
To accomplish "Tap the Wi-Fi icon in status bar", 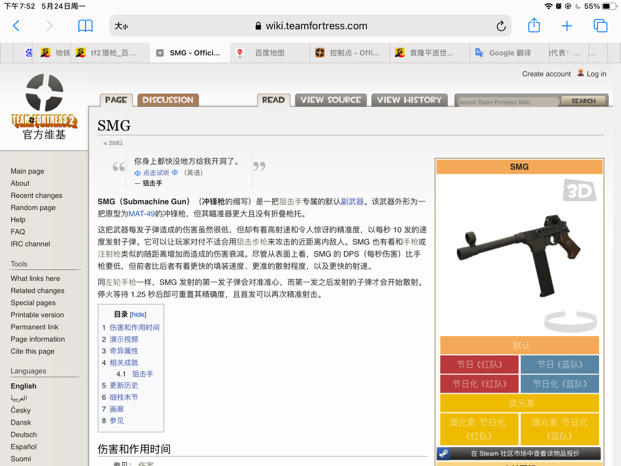I will [548, 6].
